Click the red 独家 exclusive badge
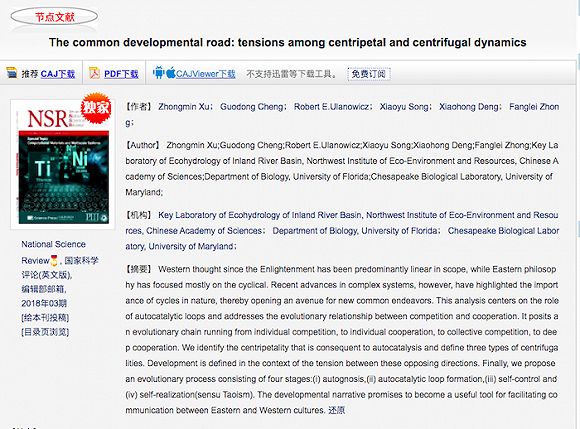The height and width of the screenshot is (429, 580). tap(96, 108)
